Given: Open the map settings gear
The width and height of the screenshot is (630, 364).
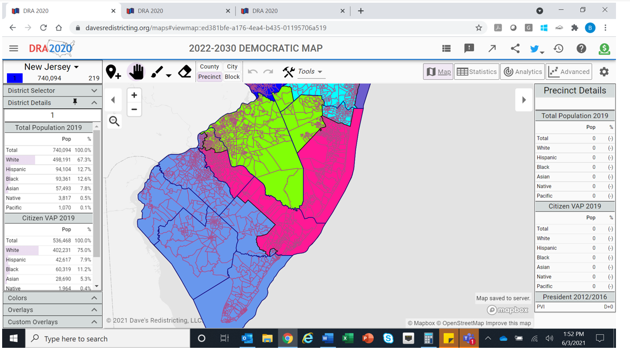Looking at the screenshot, I should [x=604, y=72].
